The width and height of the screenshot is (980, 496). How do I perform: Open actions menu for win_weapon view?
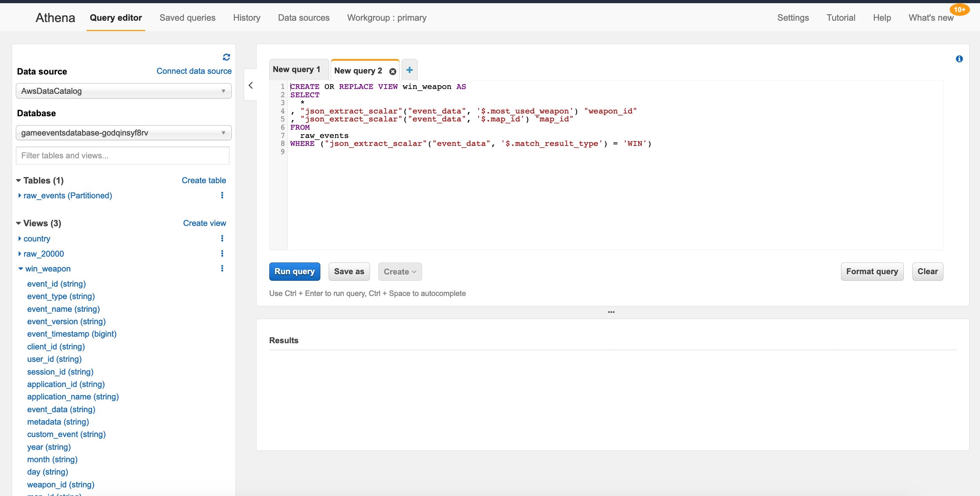click(x=222, y=268)
